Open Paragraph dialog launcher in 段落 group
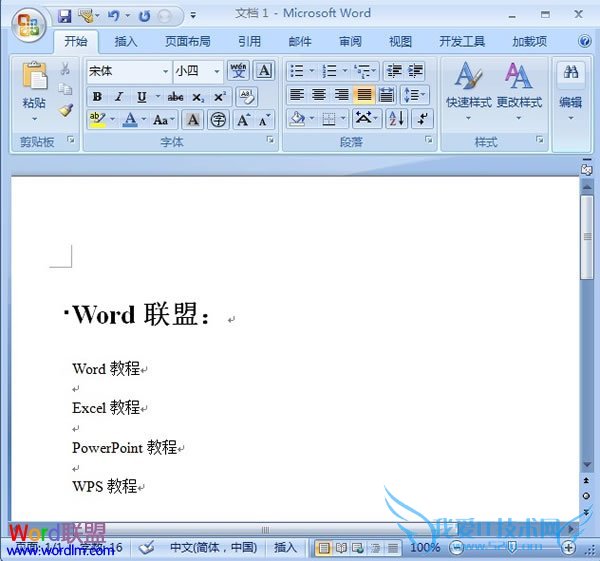The image size is (600, 561). 429,140
